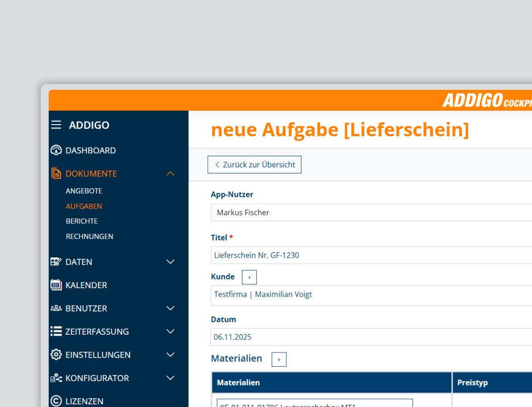Click the Daten sidebar icon
This screenshot has width=532, height=407.
(56, 262)
